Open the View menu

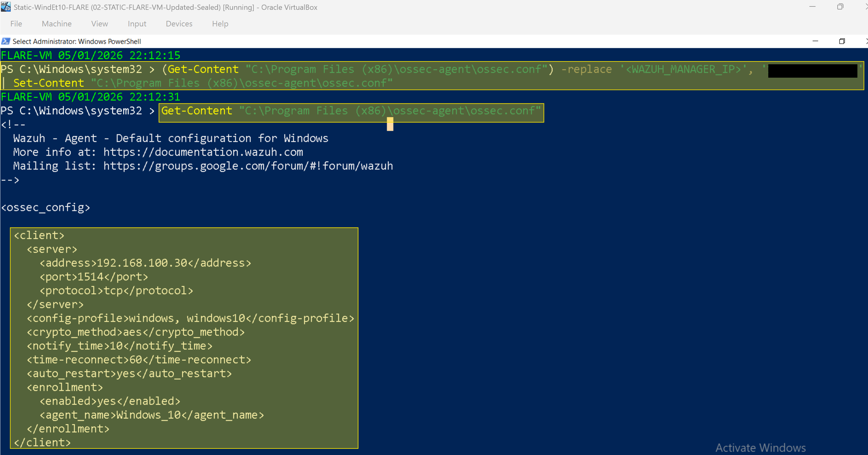tap(99, 24)
